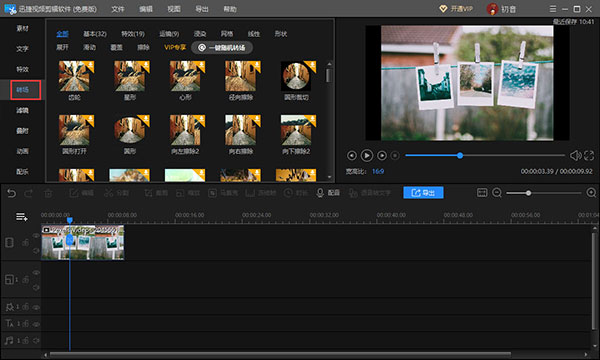This screenshot has width=600, height=360.
Task: Switch to the 素材 media sidebar tab
Action: click(22, 28)
